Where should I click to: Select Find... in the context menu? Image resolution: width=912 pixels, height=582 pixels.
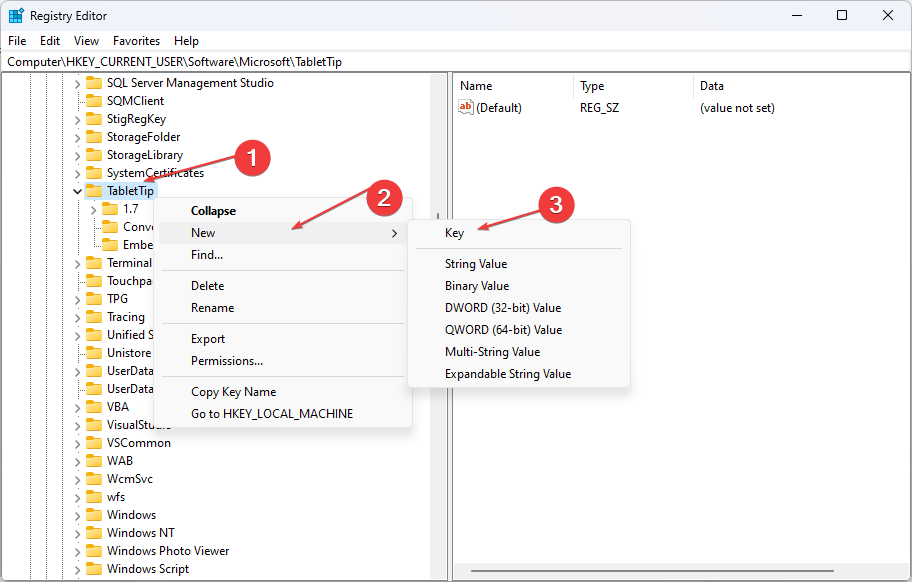tap(283, 255)
